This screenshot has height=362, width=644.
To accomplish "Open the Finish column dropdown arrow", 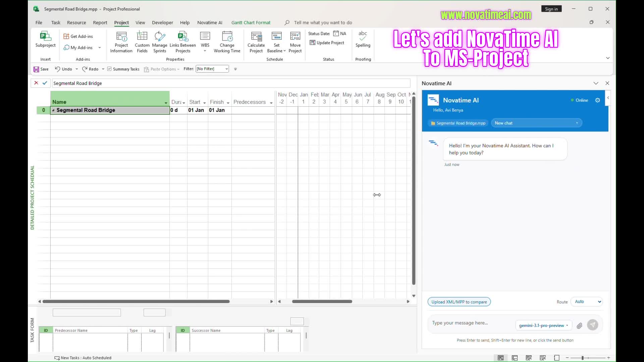I will click(x=228, y=103).
